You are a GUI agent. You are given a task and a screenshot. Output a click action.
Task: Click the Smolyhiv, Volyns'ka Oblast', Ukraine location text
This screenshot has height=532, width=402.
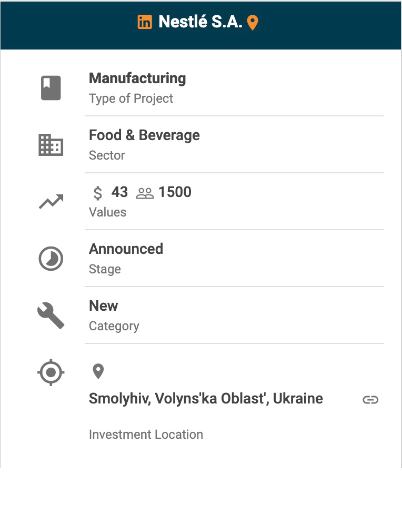(x=206, y=399)
